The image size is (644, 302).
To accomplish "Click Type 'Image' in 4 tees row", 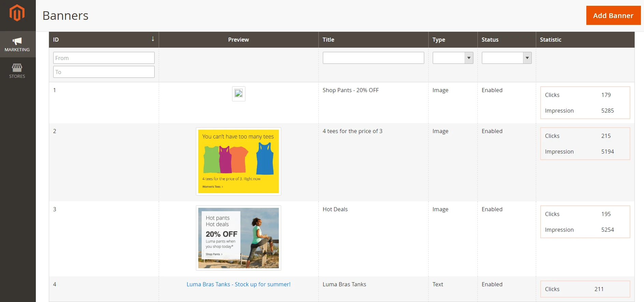I will point(440,131).
